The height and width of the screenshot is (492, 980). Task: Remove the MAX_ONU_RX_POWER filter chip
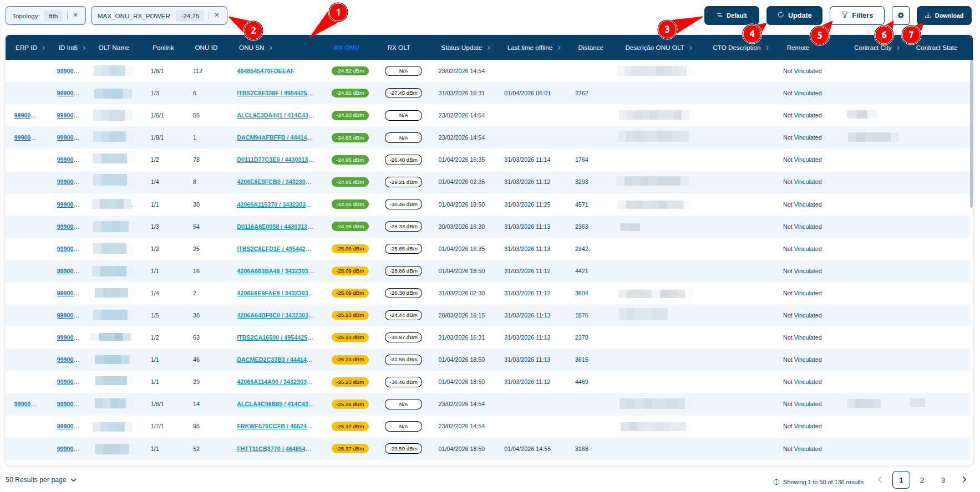(217, 16)
